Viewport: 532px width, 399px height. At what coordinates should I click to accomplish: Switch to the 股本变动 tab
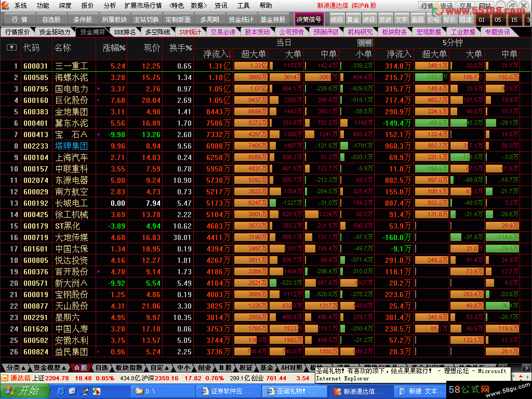tap(258, 32)
